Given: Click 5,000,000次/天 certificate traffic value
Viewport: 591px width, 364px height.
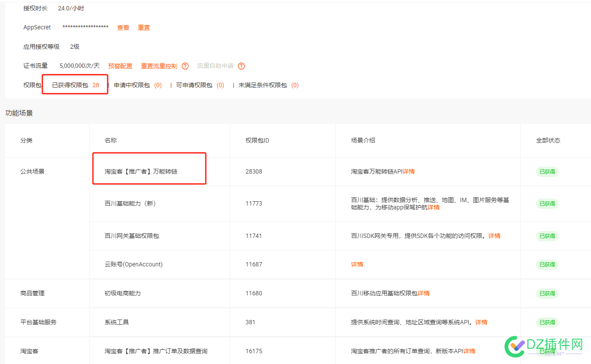Looking at the screenshot, I should 80,66.
